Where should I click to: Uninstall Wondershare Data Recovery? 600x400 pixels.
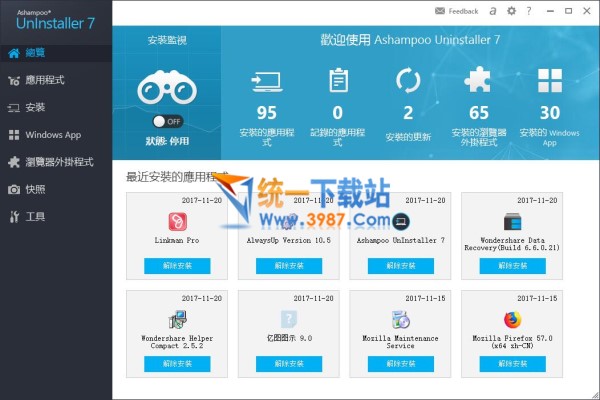(512, 266)
